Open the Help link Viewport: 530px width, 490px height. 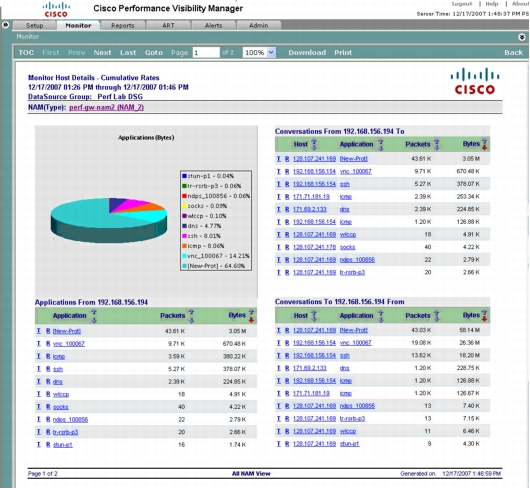click(x=492, y=4)
